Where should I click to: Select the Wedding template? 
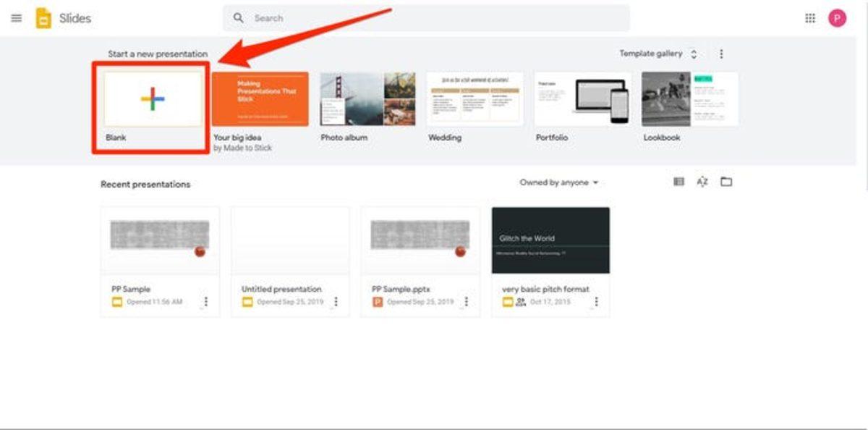474,100
